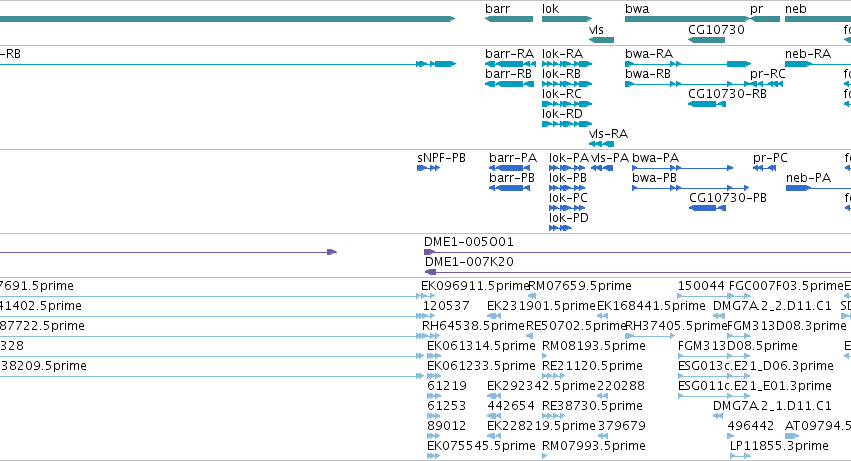Click transcript lok-RA

pyautogui.click(x=567, y=64)
